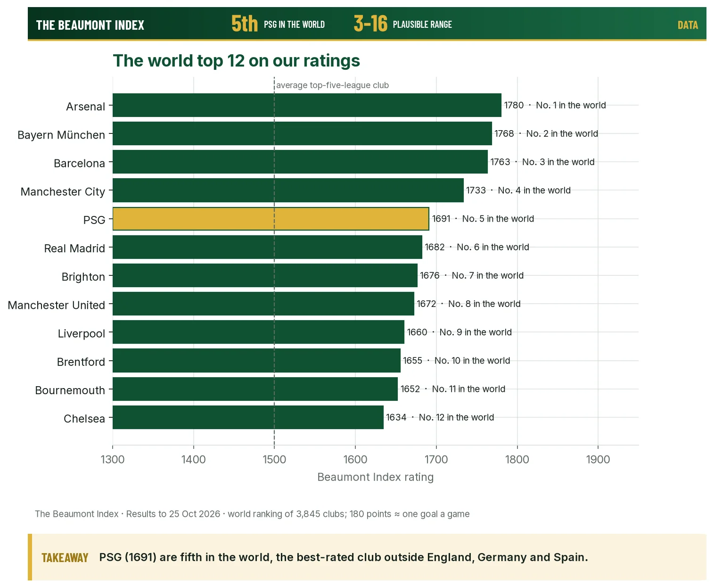714x588 pixels.
Task: Select the "5th" PSG world rank figure
Action: (x=245, y=24)
